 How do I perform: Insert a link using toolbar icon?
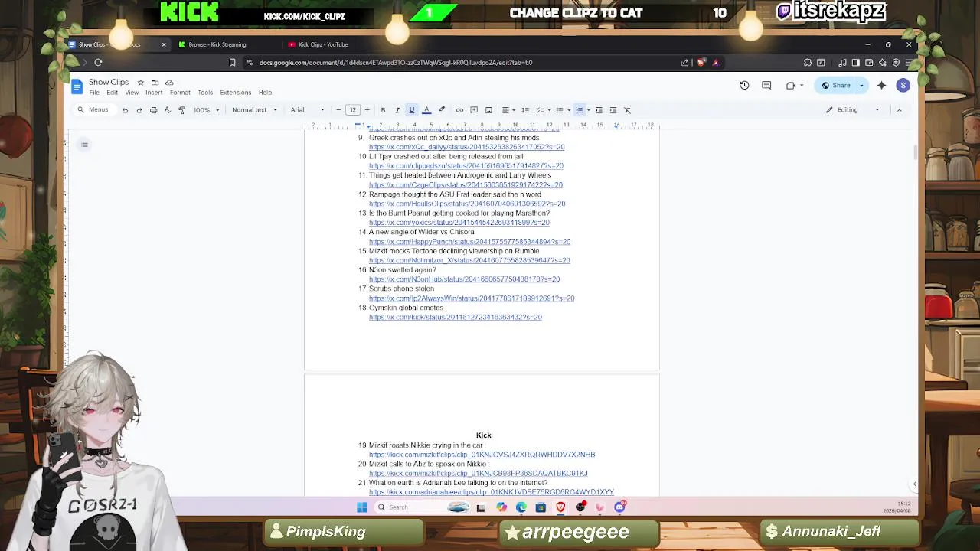(x=459, y=110)
